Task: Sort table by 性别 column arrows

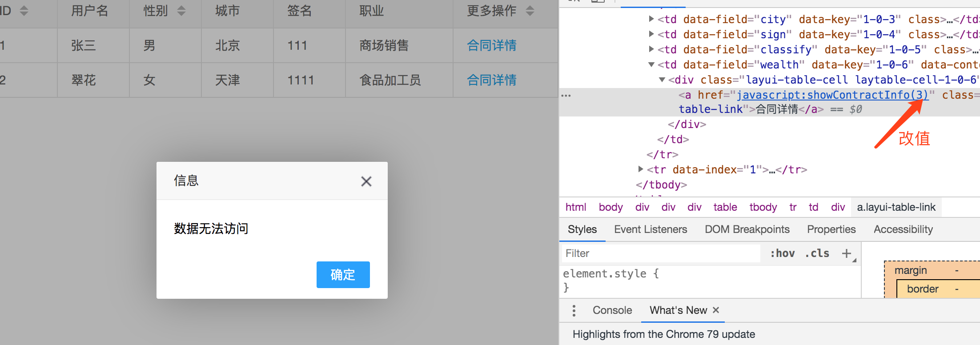Action: 181,11
